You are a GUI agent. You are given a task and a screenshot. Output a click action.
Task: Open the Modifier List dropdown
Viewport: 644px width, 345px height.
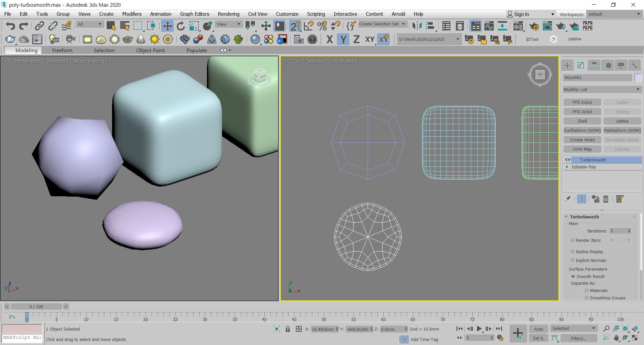602,89
